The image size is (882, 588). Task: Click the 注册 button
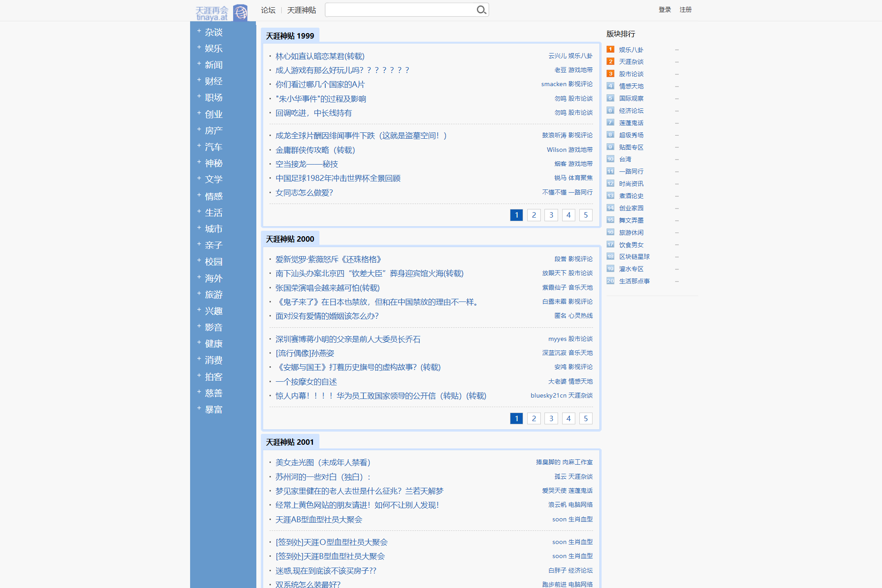tap(686, 9)
